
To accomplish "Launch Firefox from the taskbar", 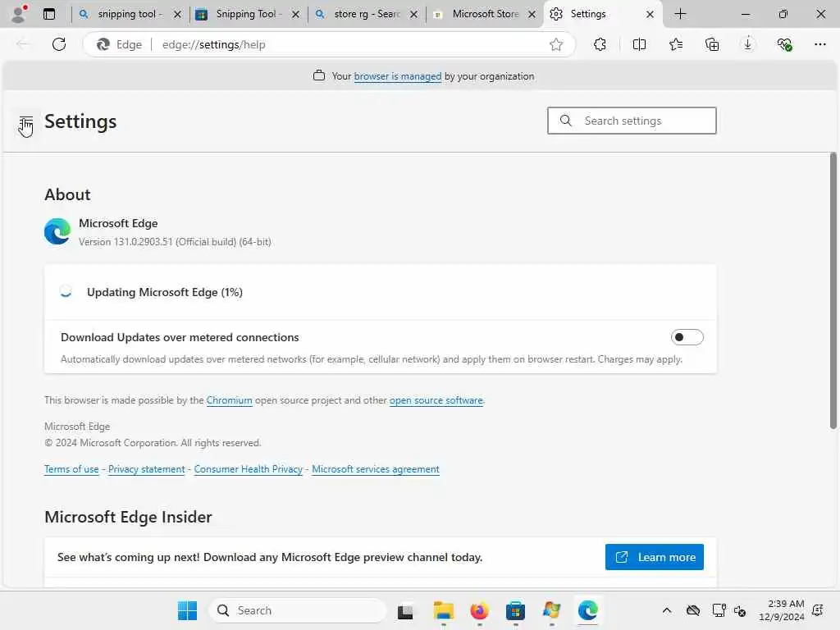I will coord(479,610).
